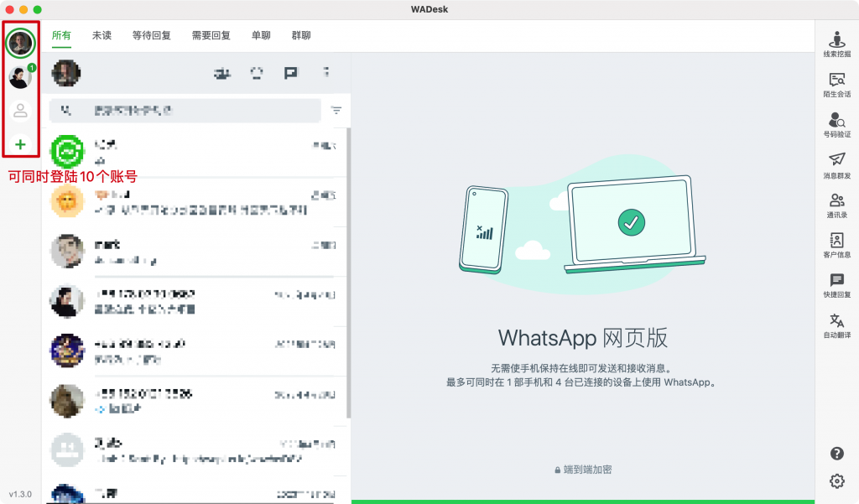Open the three-dot chat menu

point(325,73)
